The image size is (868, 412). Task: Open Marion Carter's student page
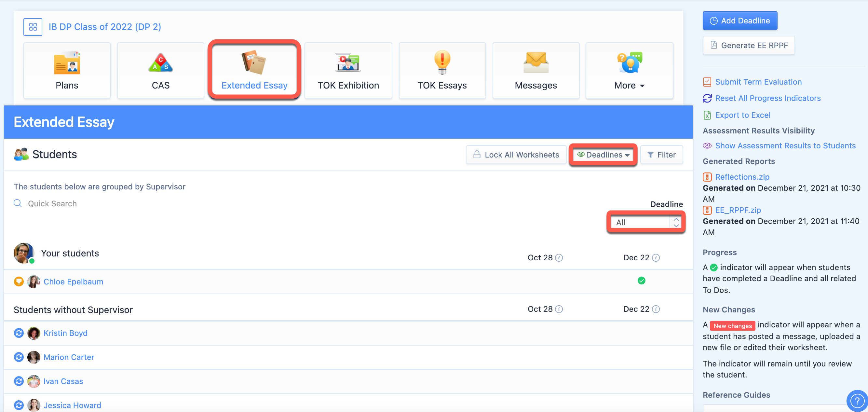coord(69,357)
